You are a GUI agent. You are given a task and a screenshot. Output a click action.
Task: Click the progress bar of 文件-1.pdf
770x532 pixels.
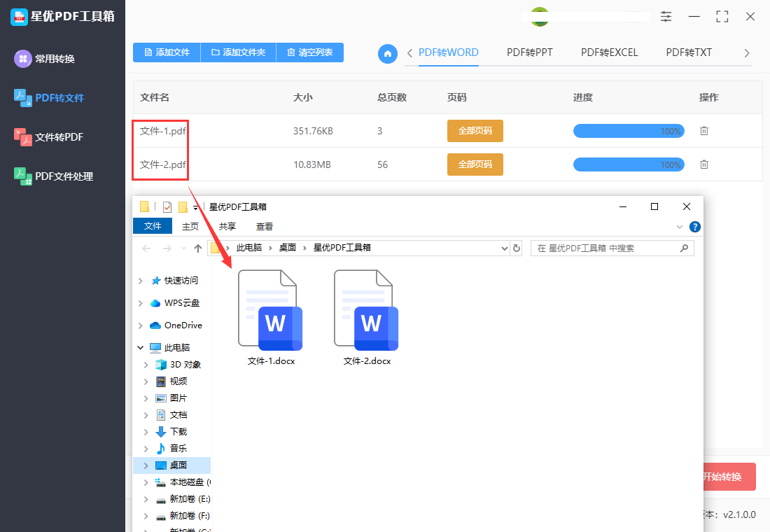629,131
